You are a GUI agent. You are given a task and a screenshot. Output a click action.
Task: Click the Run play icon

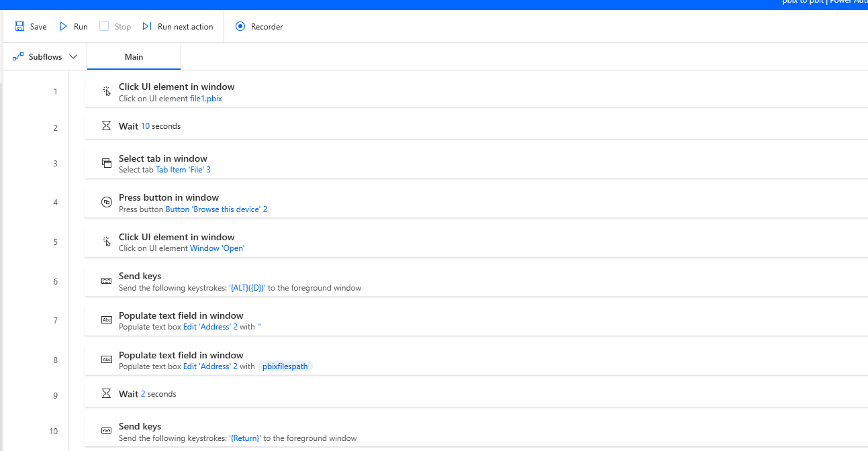[x=64, y=27]
